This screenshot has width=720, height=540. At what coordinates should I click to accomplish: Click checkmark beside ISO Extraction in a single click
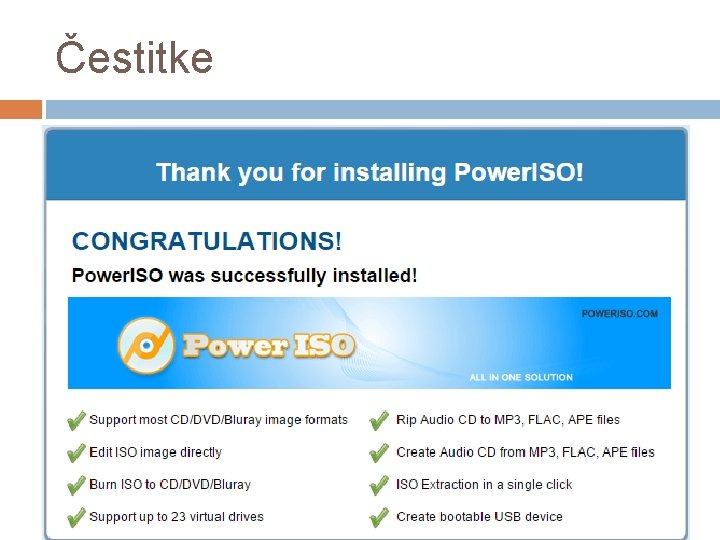(379, 485)
